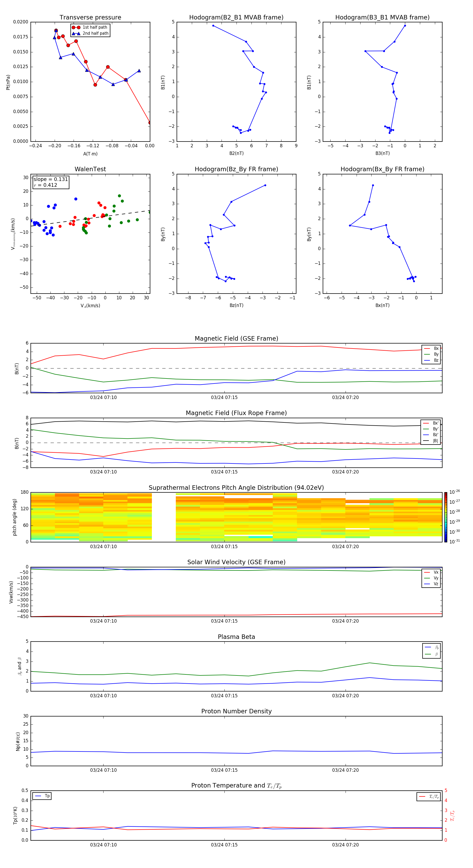Click 'Hodogram(B3_B1 MVAB frame)' title
Screen dimensions: 473x868
point(382,18)
